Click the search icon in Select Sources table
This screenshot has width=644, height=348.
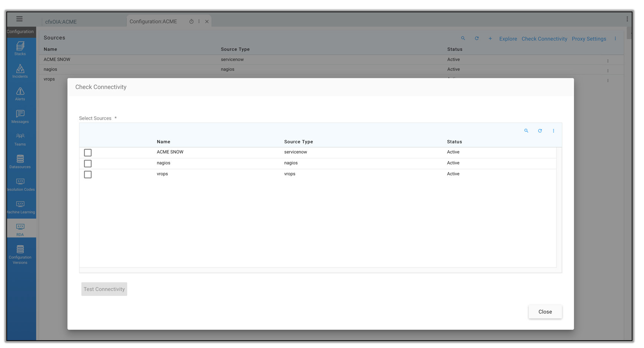click(526, 131)
